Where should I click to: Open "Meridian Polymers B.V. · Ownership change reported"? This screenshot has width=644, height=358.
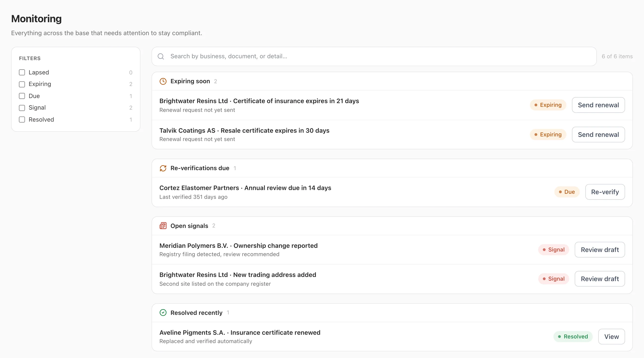click(238, 246)
